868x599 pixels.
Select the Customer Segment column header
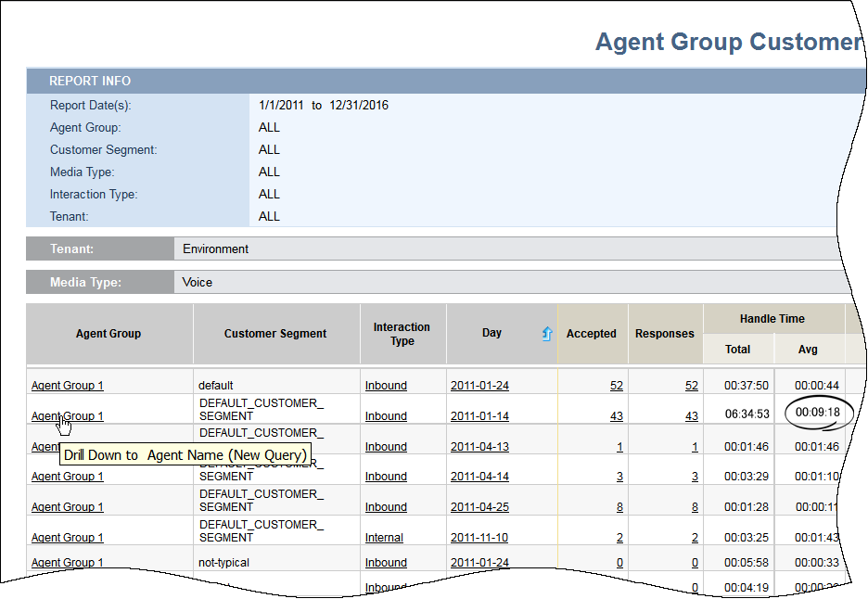click(x=275, y=334)
